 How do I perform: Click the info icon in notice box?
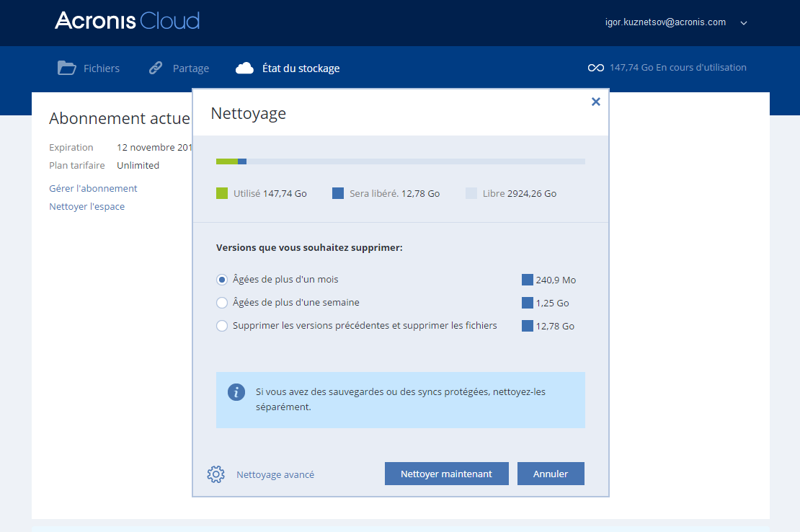(236, 392)
